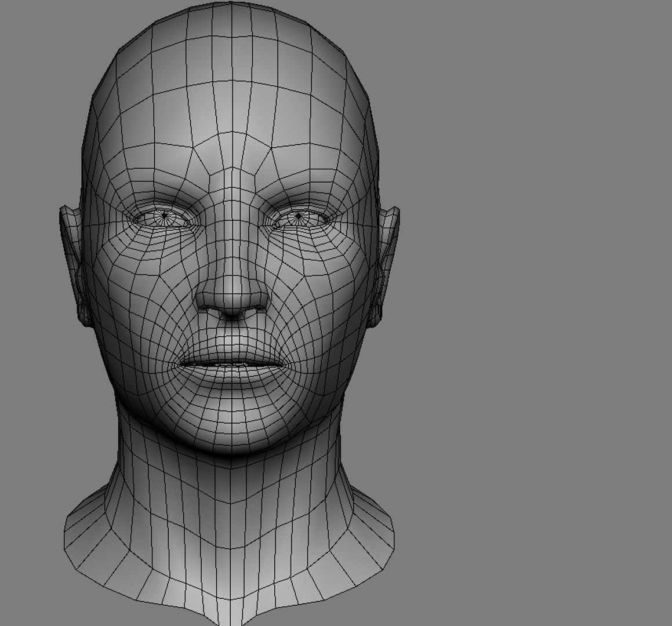Click the lips of the head mesh
This screenshot has width=672, height=626.
[x=232, y=365]
